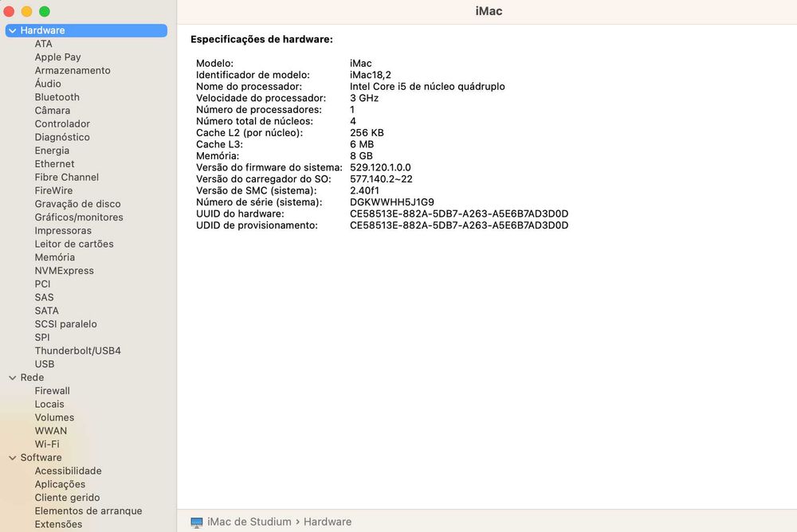Select the Rede category header
797x532 pixels.
(x=32, y=377)
